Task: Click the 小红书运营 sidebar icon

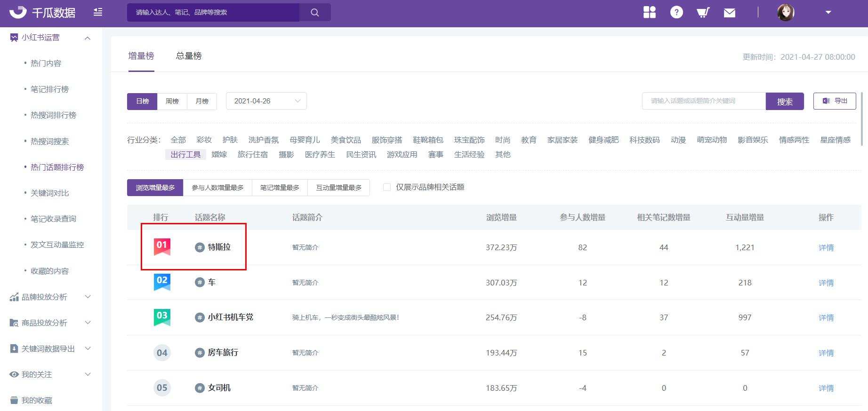Action: pos(14,38)
